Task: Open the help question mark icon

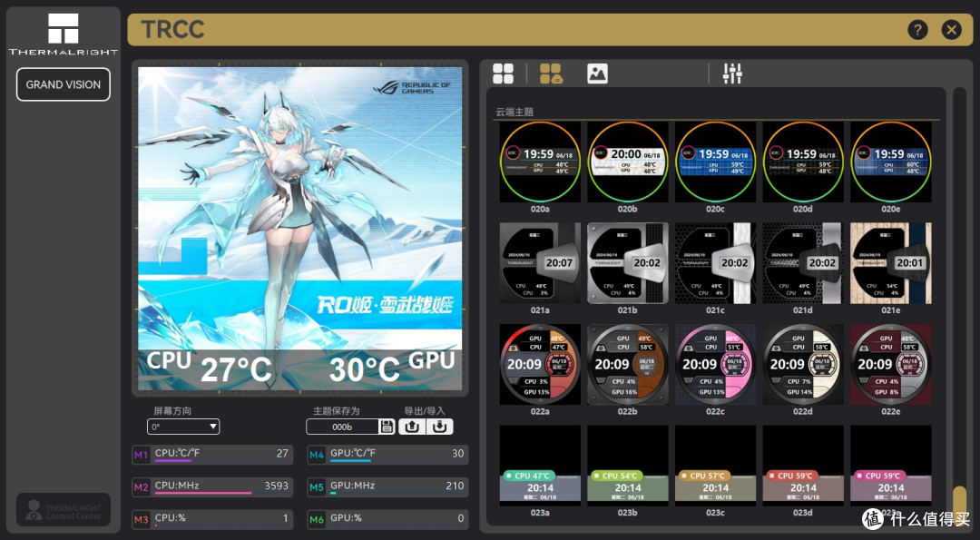Action: click(x=917, y=29)
